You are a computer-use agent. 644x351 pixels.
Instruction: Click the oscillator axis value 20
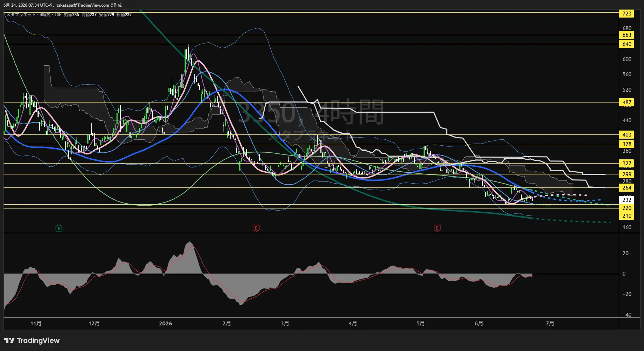click(x=625, y=253)
